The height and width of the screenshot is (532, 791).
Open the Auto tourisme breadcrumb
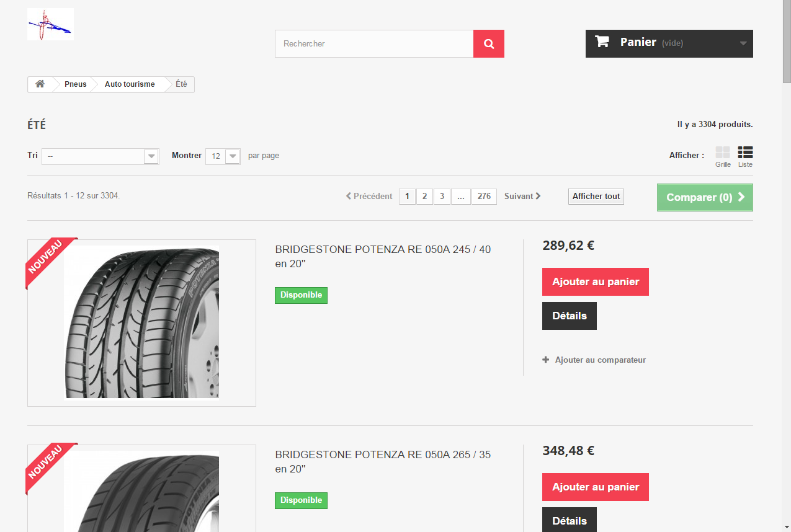click(x=130, y=84)
